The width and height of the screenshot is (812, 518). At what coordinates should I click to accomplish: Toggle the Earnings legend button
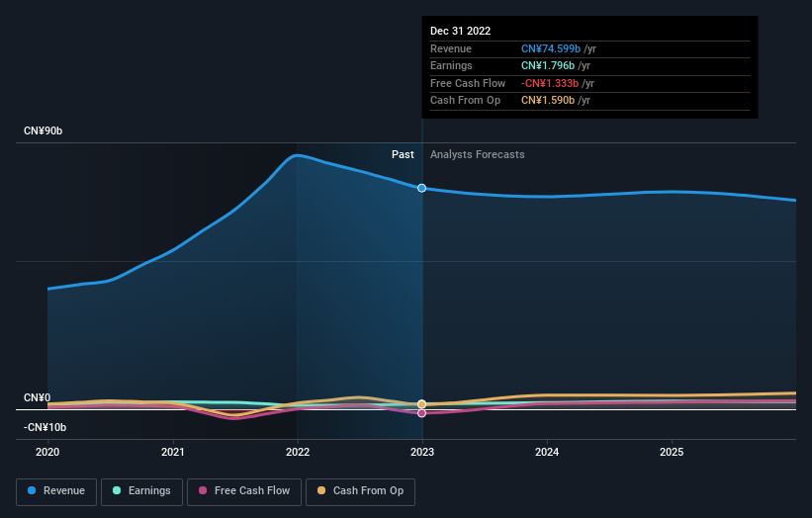click(x=141, y=491)
